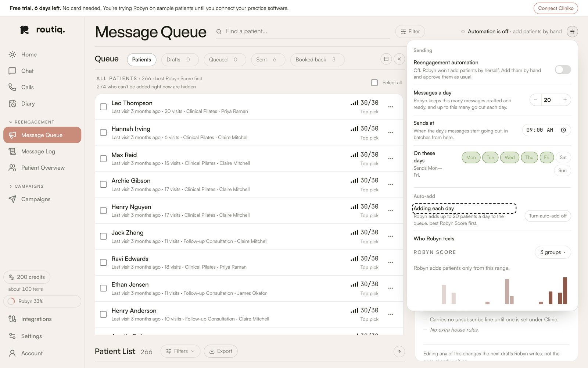The image size is (588, 368).
Task: Open the Sent tab
Action: pos(268,60)
